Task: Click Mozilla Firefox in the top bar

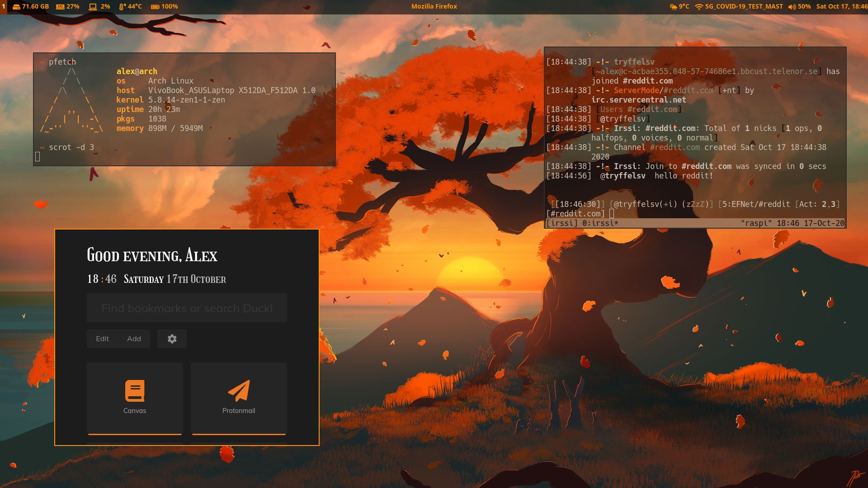Action: pos(434,6)
